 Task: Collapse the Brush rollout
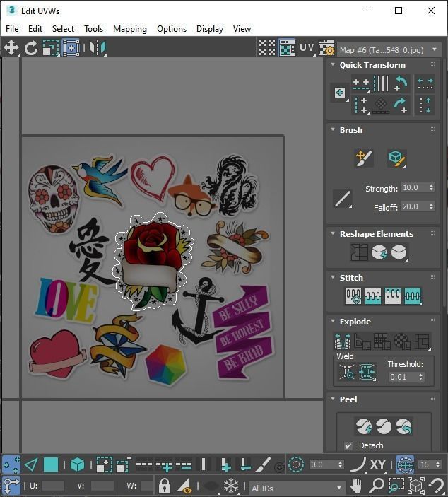click(x=333, y=129)
